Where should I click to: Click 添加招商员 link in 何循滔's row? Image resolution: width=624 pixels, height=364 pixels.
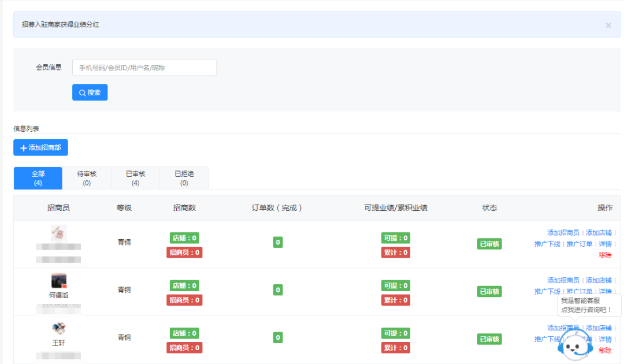coord(563,280)
